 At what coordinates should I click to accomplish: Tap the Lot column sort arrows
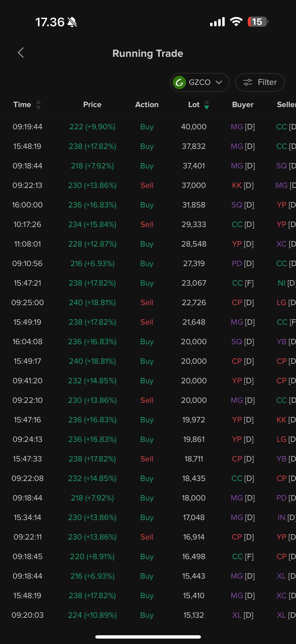point(206,104)
